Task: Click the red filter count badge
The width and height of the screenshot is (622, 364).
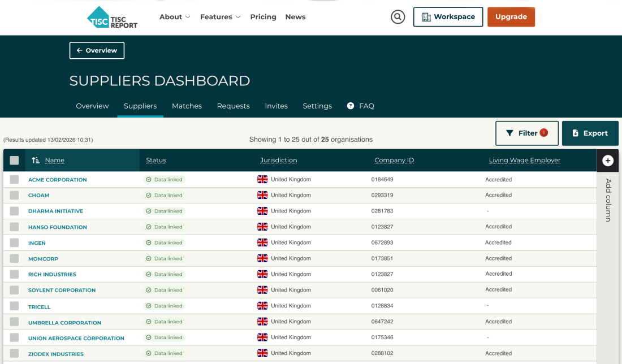Action: 543,133
